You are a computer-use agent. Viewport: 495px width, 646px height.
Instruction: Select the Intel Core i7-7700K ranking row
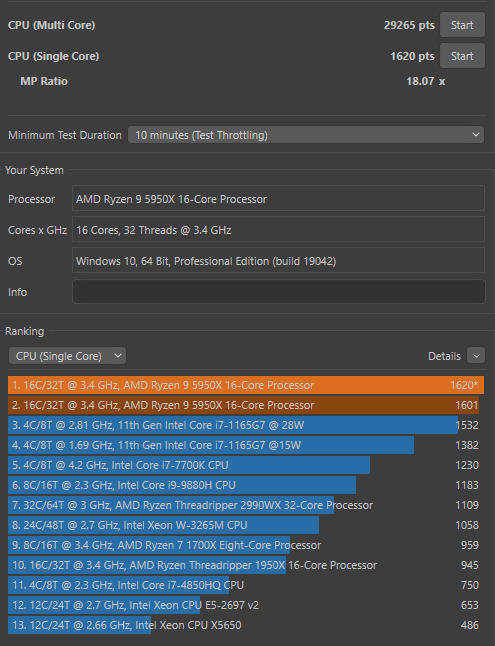coord(246,465)
